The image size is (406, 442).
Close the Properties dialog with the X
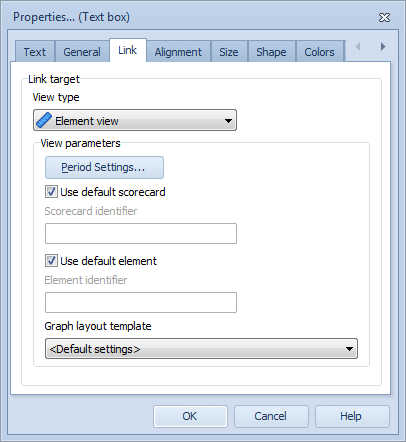point(384,17)
